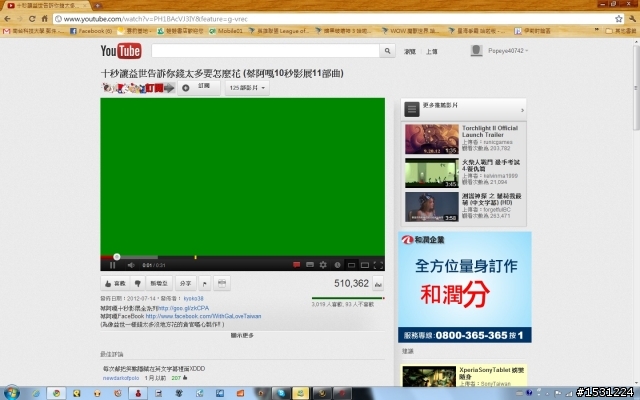Open Gmail bookmark in bookmarks bar
This screenshot has width=640, height=400.
coord(33,31)
